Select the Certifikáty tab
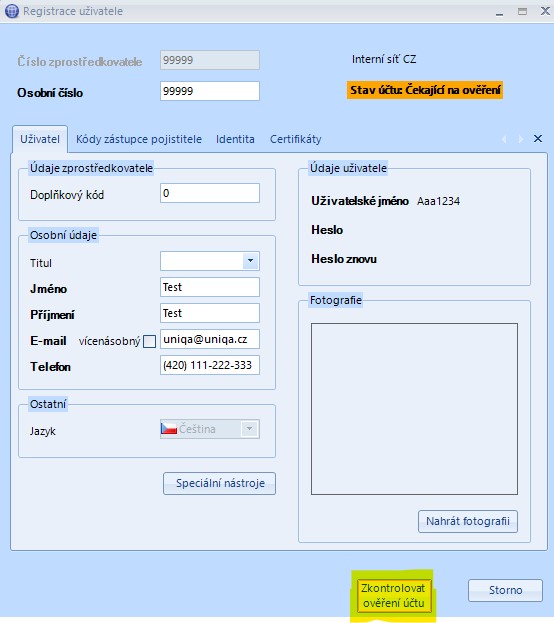 (295, 139)
